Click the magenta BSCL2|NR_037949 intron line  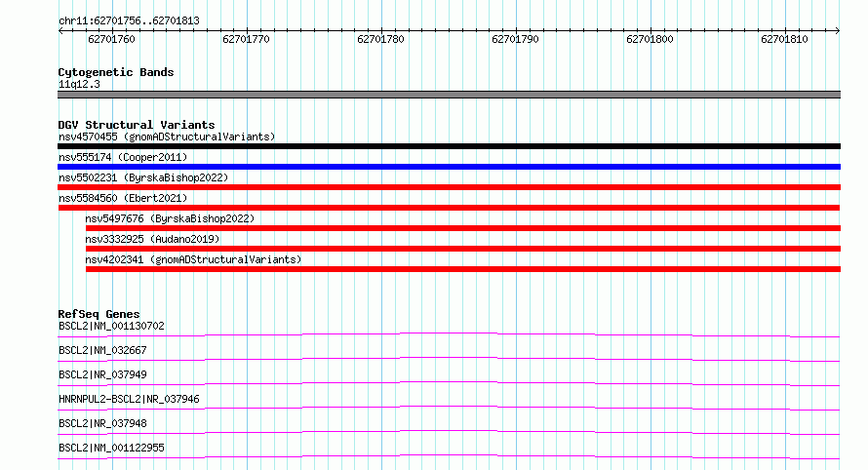(x=449, y=383)
